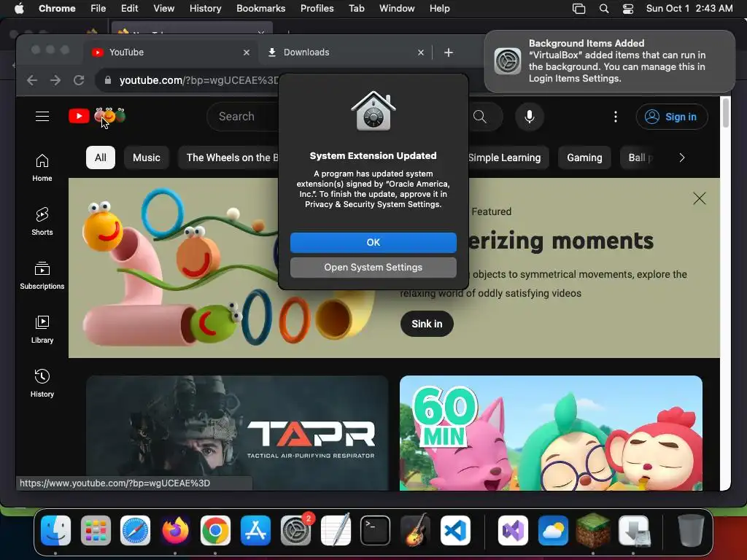Screen dimensions: 747x560
Task: Click the Sink in button
Action: [427, 324]
